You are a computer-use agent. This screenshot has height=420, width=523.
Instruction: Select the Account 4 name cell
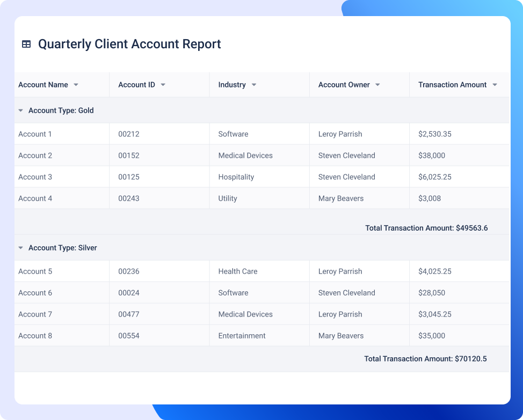[x=62, y=198]
